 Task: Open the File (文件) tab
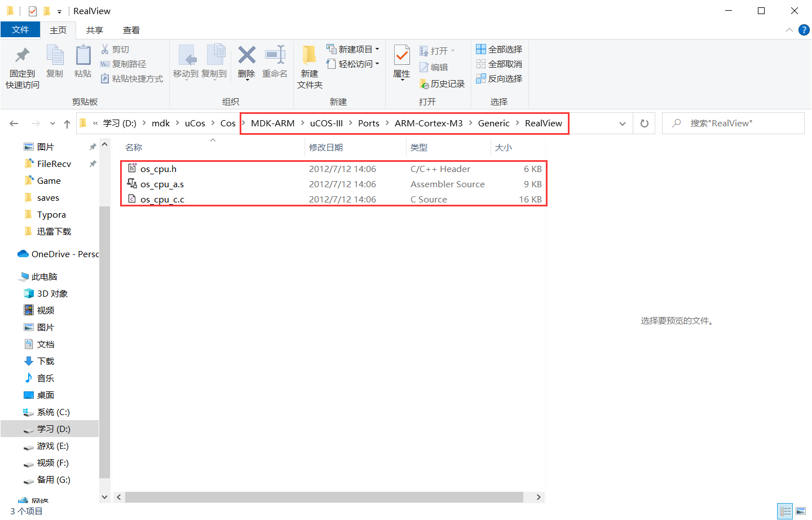coord(20,30)
